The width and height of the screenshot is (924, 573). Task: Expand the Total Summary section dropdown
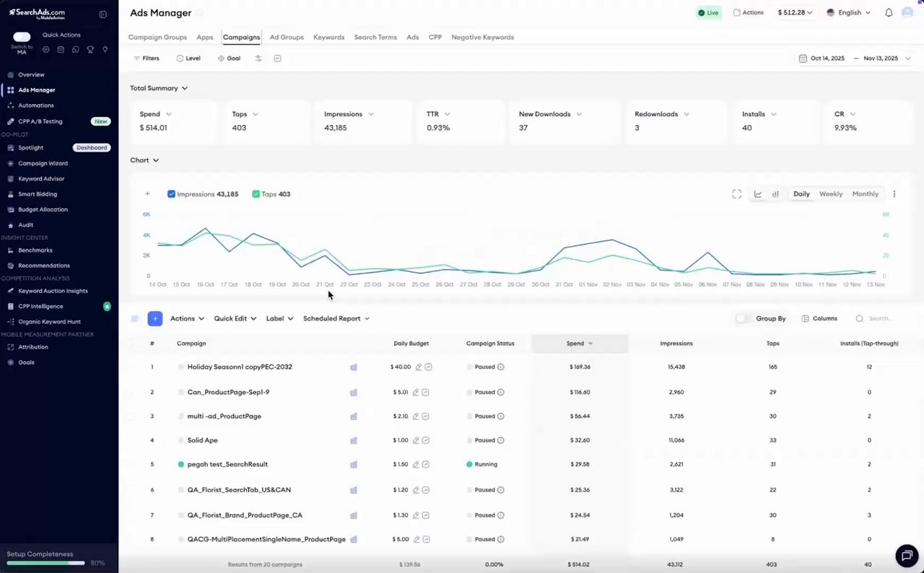coord(159,88)
